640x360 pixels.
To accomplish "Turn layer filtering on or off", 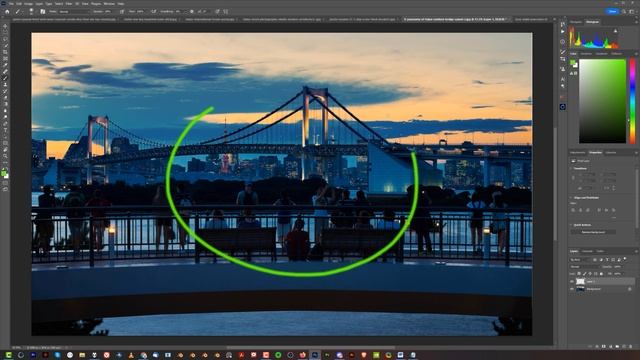I will pos(625,258).
